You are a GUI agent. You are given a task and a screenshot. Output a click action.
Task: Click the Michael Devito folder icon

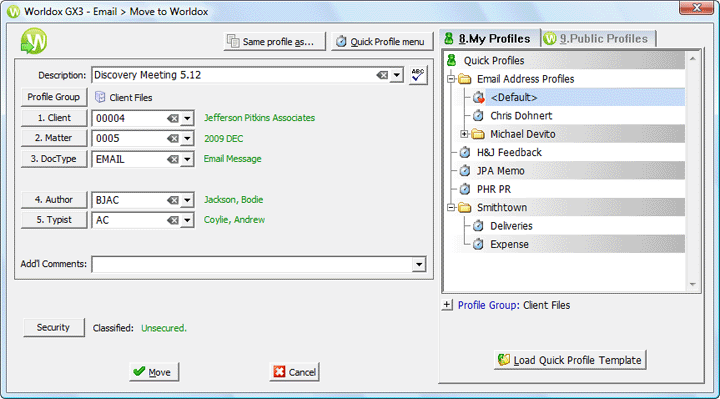pos(478,134)
